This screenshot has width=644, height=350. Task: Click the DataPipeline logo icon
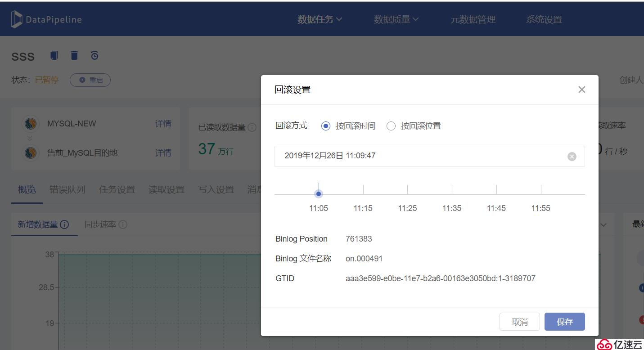point(17,19)
